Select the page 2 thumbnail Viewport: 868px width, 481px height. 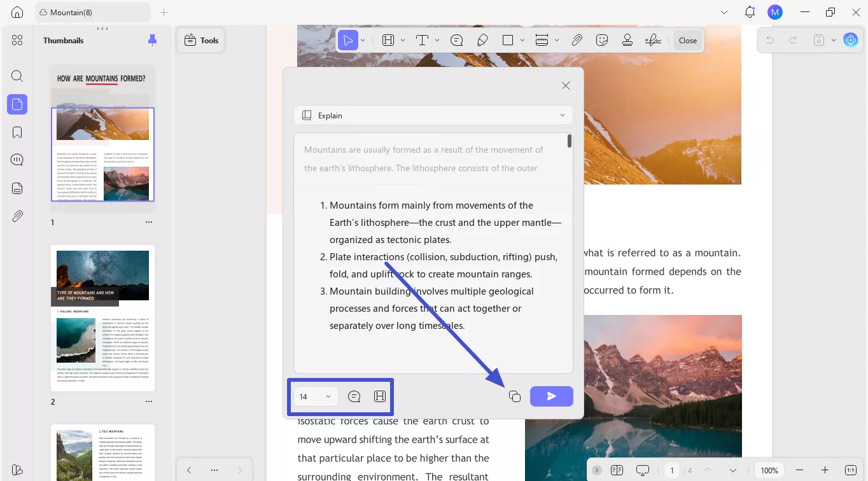click(x=102, y=318)
